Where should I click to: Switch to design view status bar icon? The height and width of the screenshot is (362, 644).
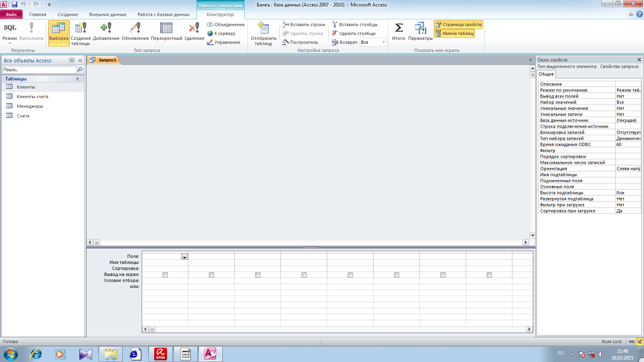pos(640,341)
